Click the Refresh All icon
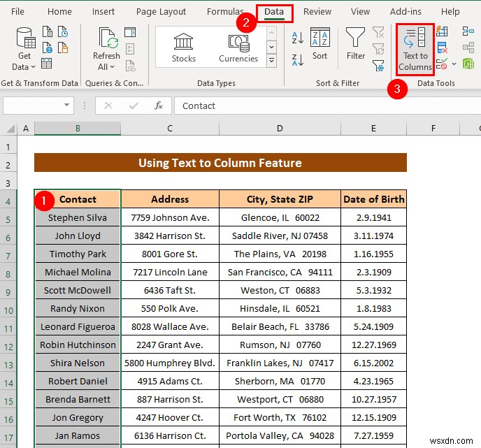 pos(108,38)
